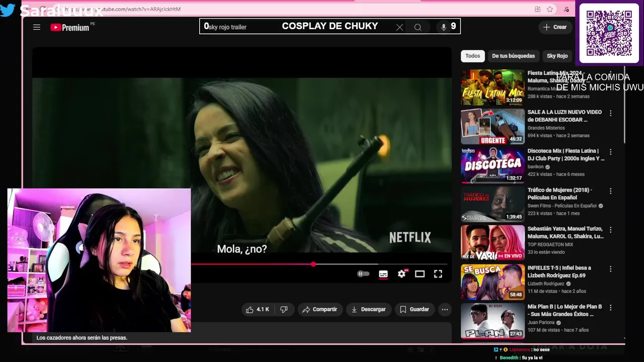Go to YouTube Premium home logo
This screenshot has width=644, height=362.
tap(70, 27)
